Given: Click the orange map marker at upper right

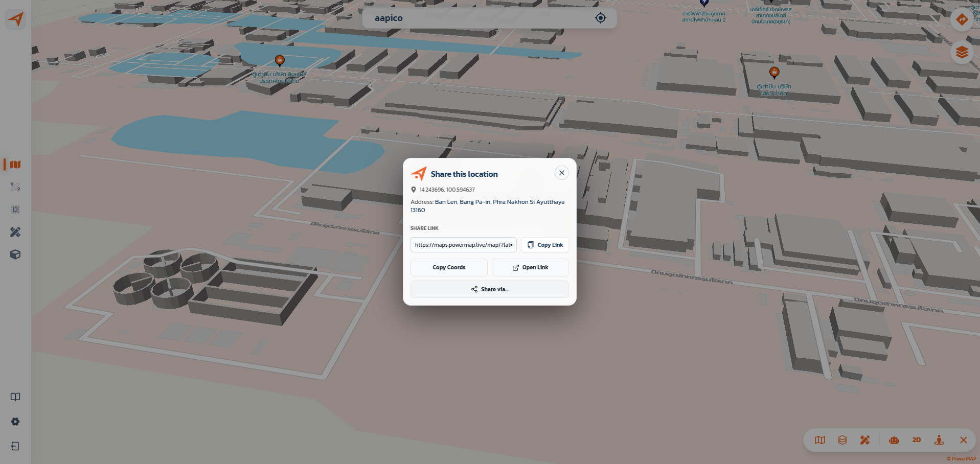Looking at the screenshot, I should pos(774,73).
